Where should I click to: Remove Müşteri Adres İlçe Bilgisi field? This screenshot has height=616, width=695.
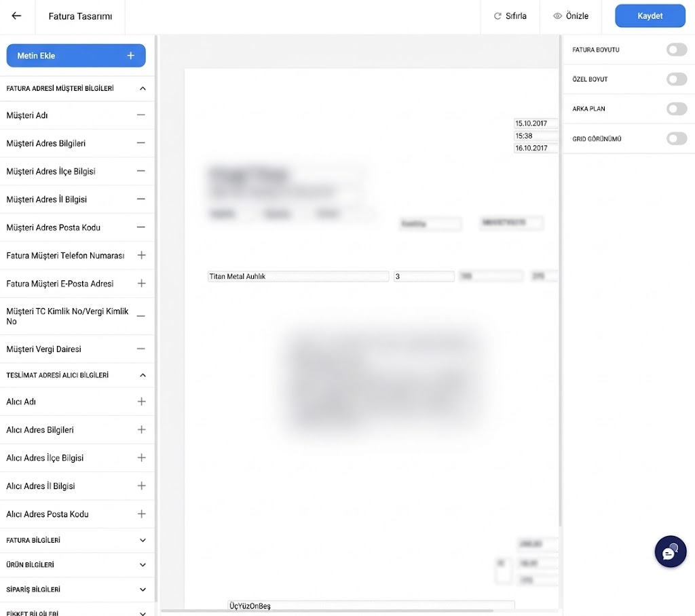click(x=141, y=171)
